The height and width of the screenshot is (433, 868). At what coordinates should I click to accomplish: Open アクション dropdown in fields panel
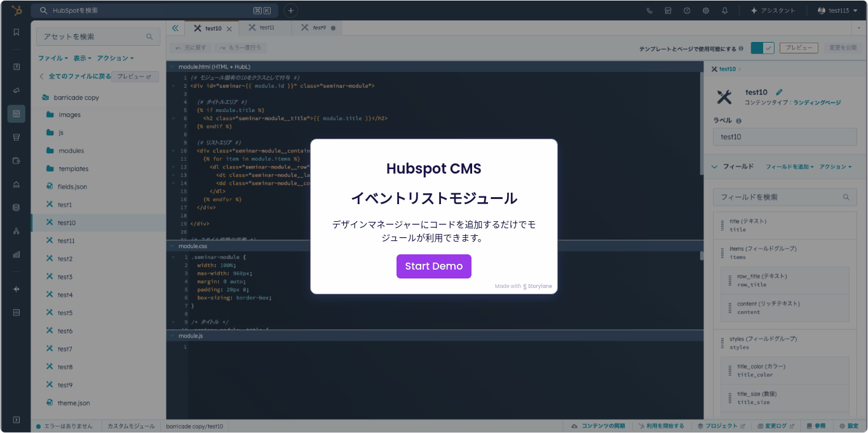coord(836,167)
